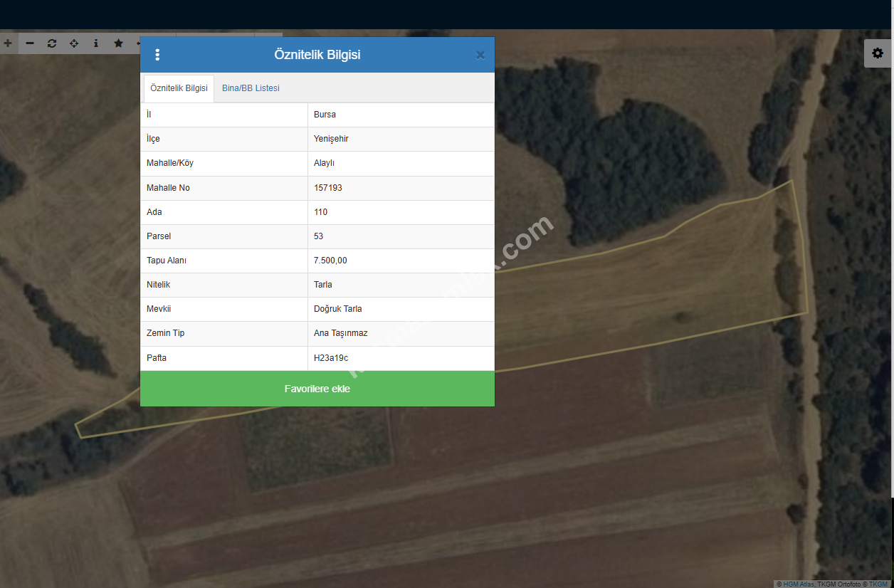Click the Parsel value 53
Screen dimensions: 894x588
[319, 236]
